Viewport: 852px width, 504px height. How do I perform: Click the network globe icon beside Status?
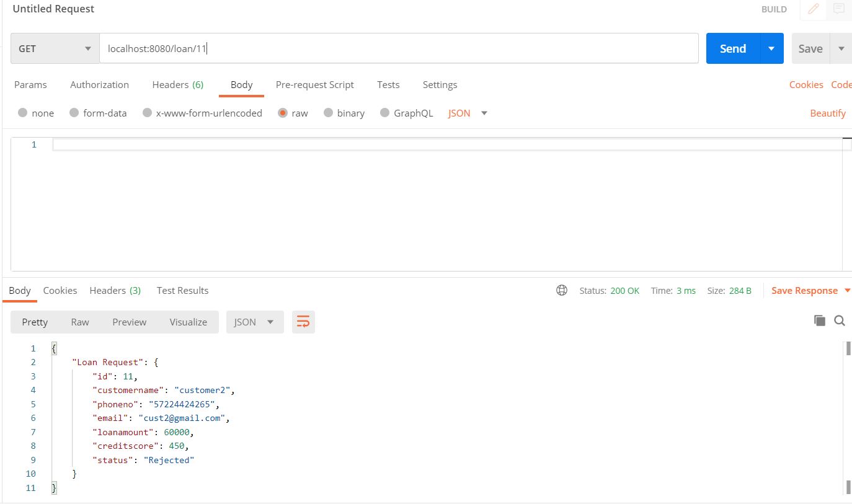click(562, 290)
